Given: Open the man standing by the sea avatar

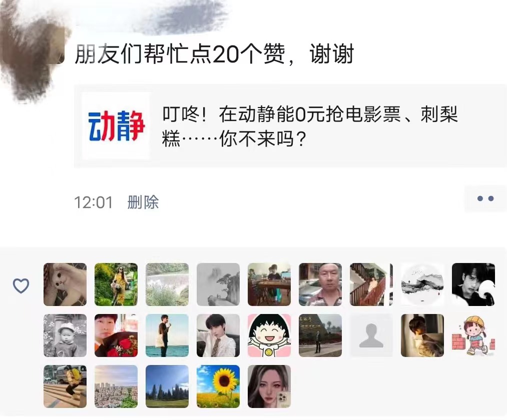Looking at the screenshot, I should (x=167, y=335).
